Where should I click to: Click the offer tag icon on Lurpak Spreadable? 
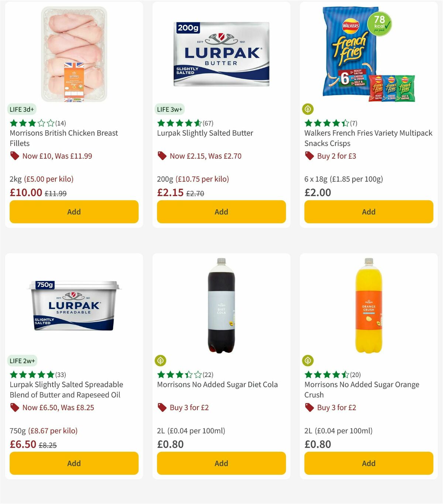[x=14, y=407]
